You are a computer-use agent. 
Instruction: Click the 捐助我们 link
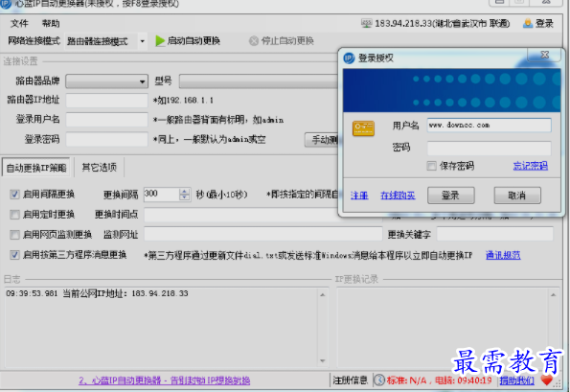(x=517, y=380)
